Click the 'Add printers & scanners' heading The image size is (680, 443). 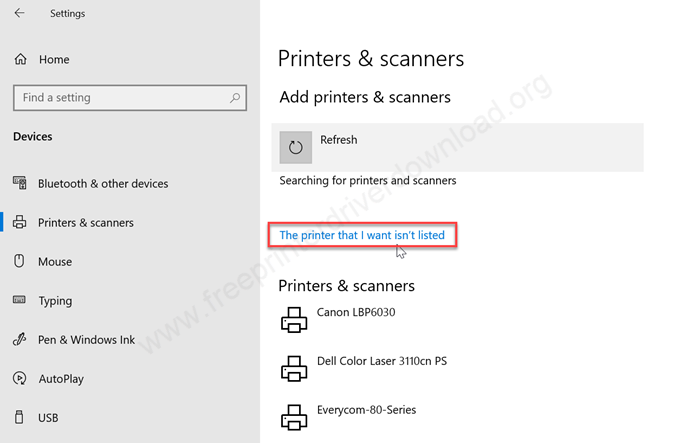click(x=365, y=97)
